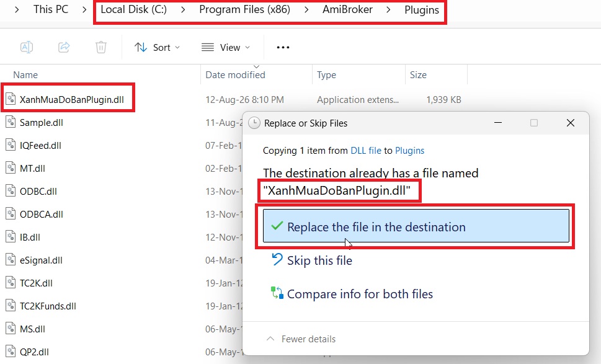Collapse dialog with Fewer details
This screenshot has width=601, height=364.
(301, 339)
